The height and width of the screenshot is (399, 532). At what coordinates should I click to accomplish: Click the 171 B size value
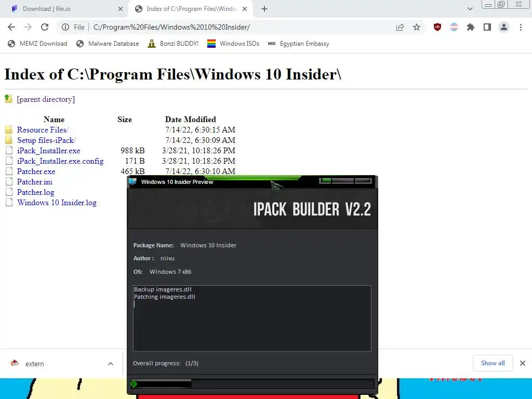click(x=135, y=161)
